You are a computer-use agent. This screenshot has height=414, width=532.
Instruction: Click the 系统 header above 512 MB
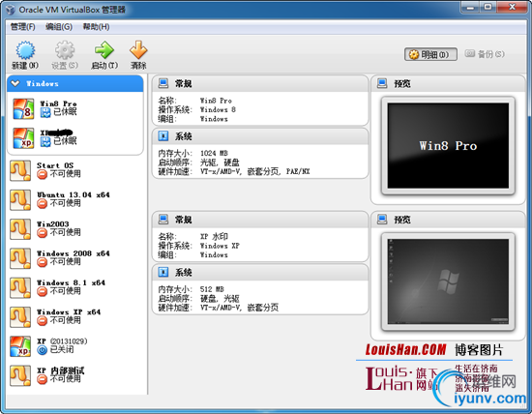tap(183, 273)
